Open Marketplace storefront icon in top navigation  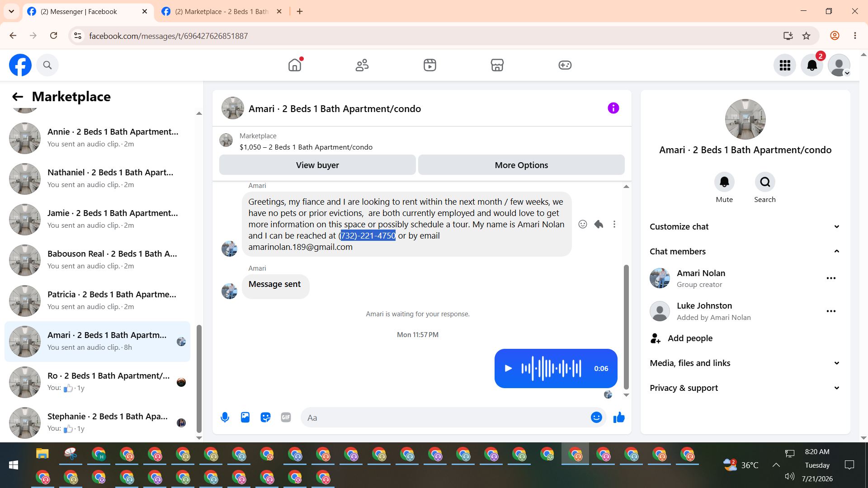(x=497, y=65)
